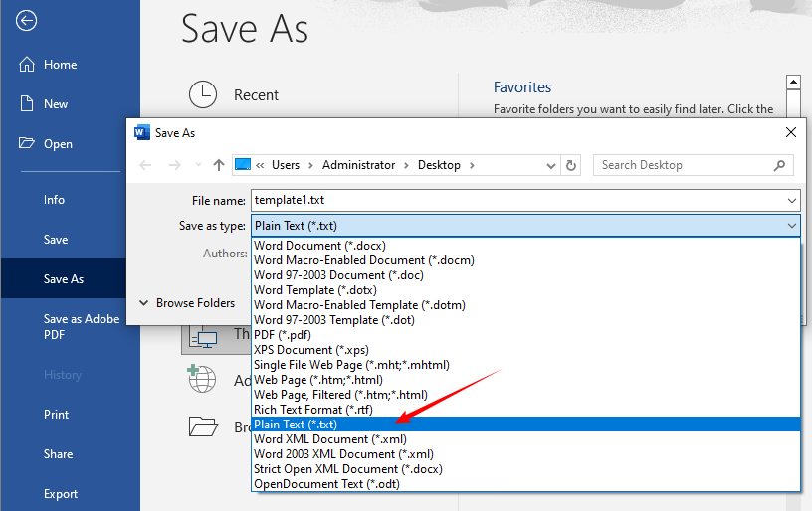Open Home in the backstage sidebar
Image resolution: width=812 pixels, height=511 pixels.
click(x=60, y=65)
